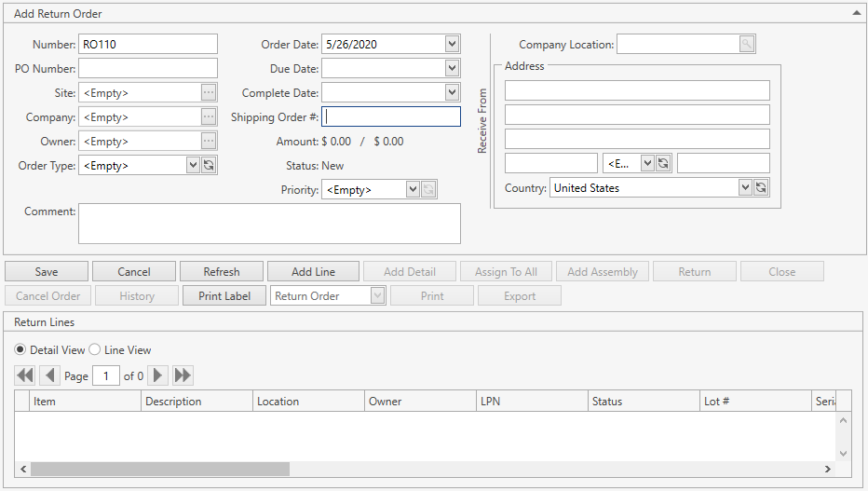Click the horizontal scrollbar in Return Lines
The height and width of the screenshot is (491, 868).
160,469
